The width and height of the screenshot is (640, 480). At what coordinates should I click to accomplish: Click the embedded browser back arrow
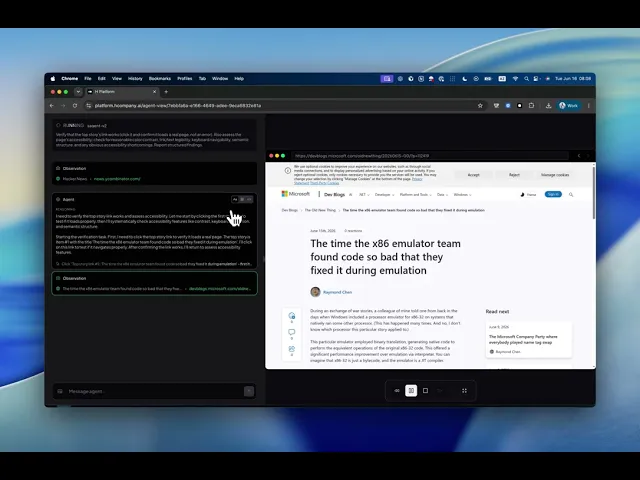pyautogui.click(x=579, y=156)
